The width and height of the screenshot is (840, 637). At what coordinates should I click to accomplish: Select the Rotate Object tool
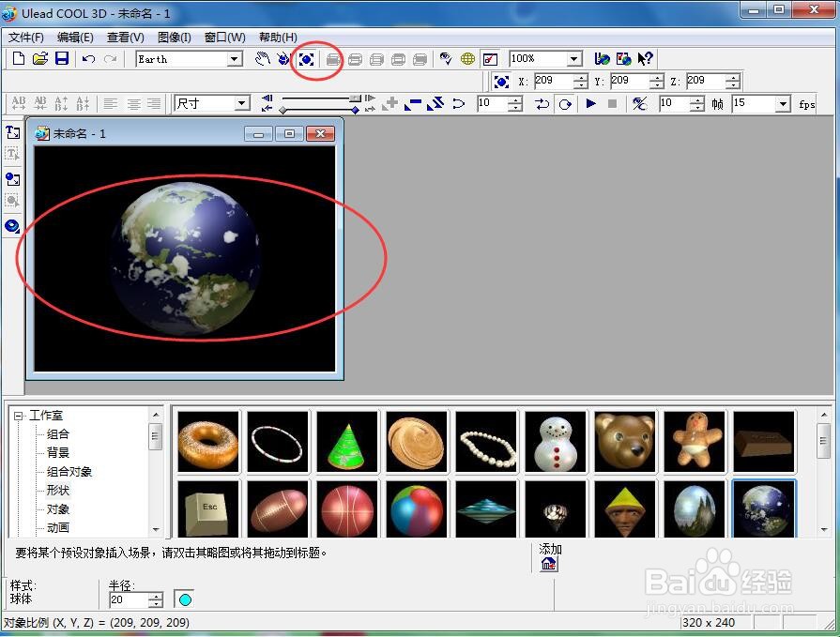coord(283,59)
